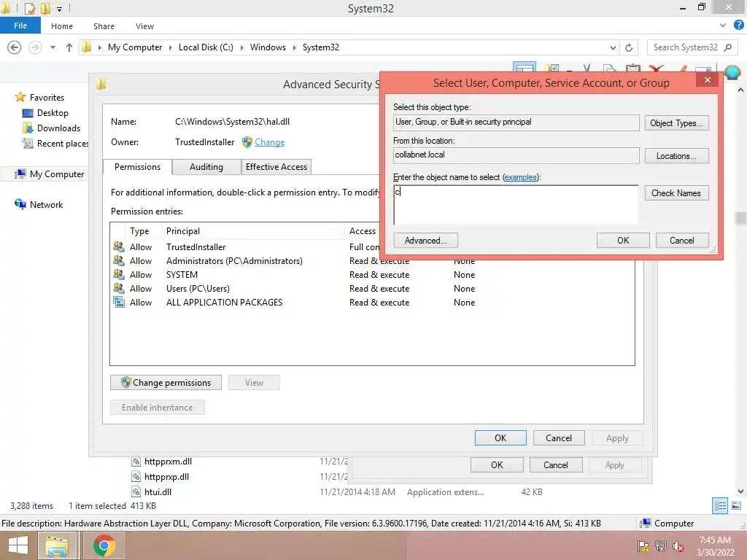Switch to large thumbnails view icon
Image resolution: width=747 pixels, height=560 pixels.
point(736,506)
